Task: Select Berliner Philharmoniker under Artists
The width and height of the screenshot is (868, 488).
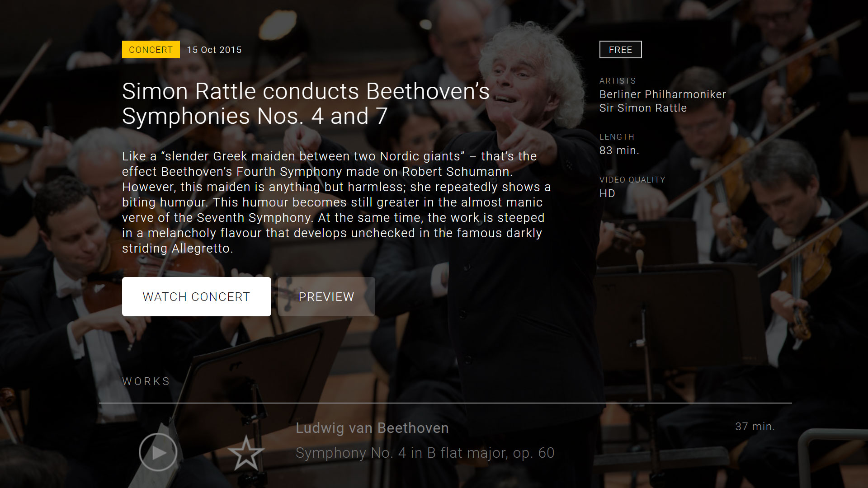Action: [x=662, y=94]
